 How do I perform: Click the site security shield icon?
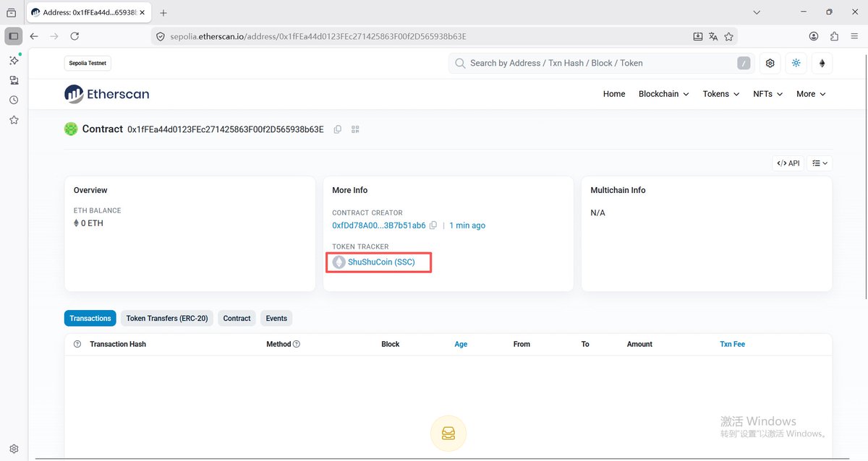click(161, 36)
